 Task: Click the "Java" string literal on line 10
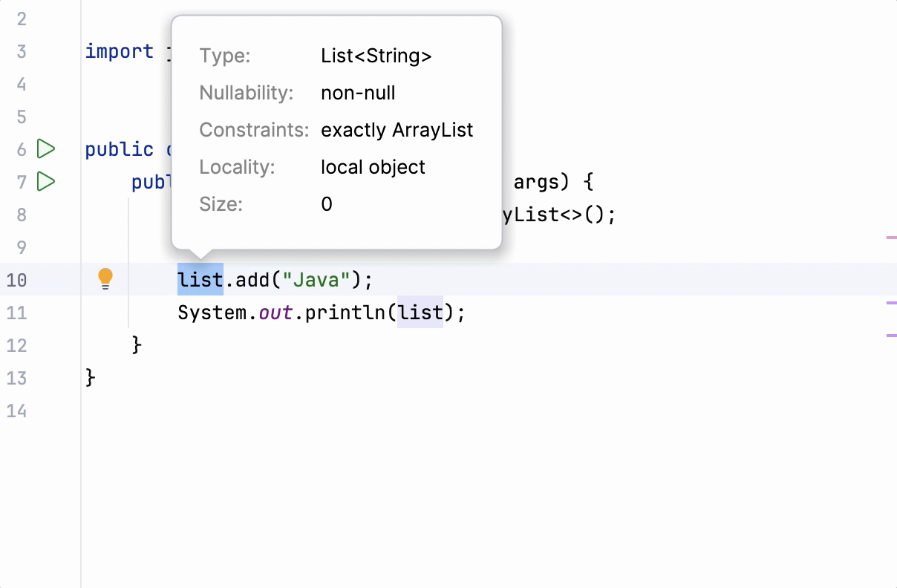[x=315, y=279]
